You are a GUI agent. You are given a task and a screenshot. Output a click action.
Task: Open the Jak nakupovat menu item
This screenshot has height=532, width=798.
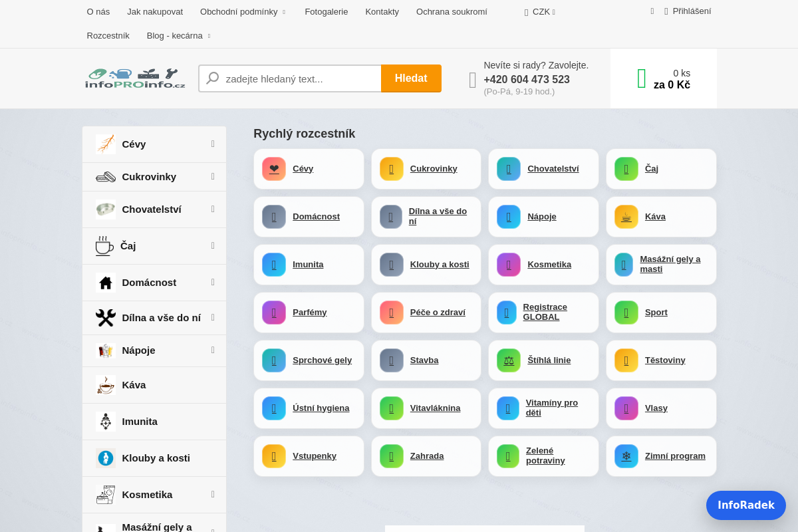pos(155,12)
